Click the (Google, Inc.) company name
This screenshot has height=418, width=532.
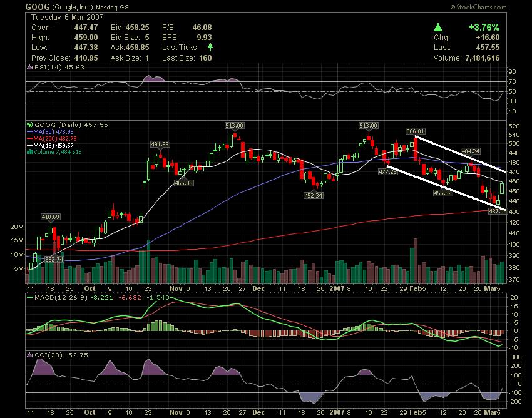[x=72, y=7]
